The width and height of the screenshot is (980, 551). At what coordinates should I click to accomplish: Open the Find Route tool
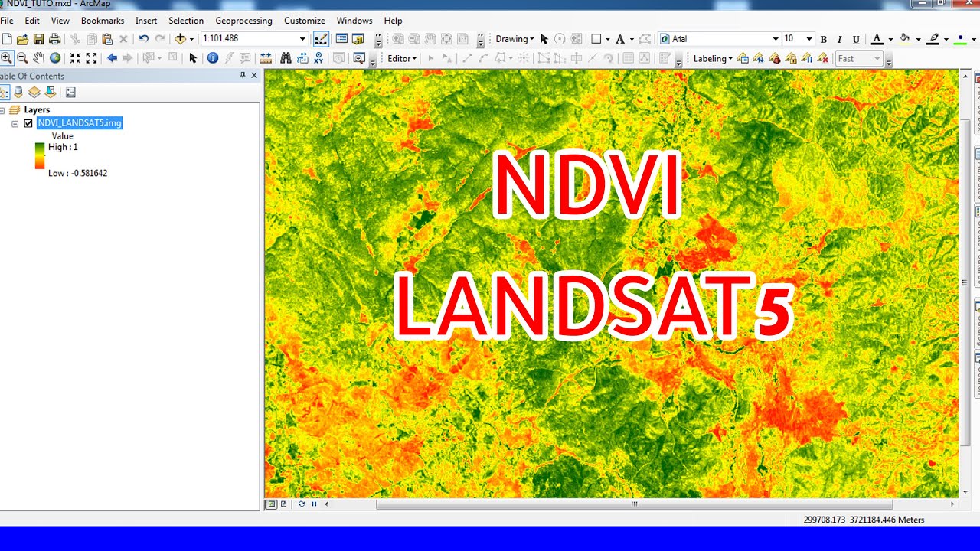(x=302, y=58)
